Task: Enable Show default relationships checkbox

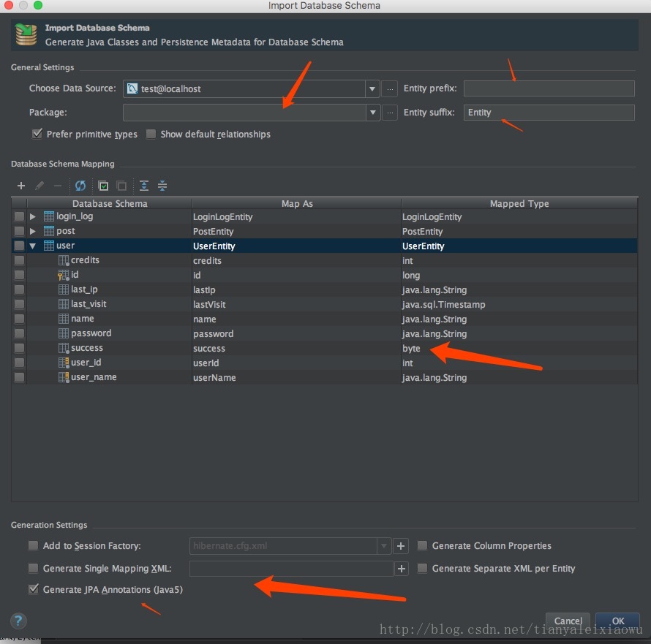Action: 151,134
